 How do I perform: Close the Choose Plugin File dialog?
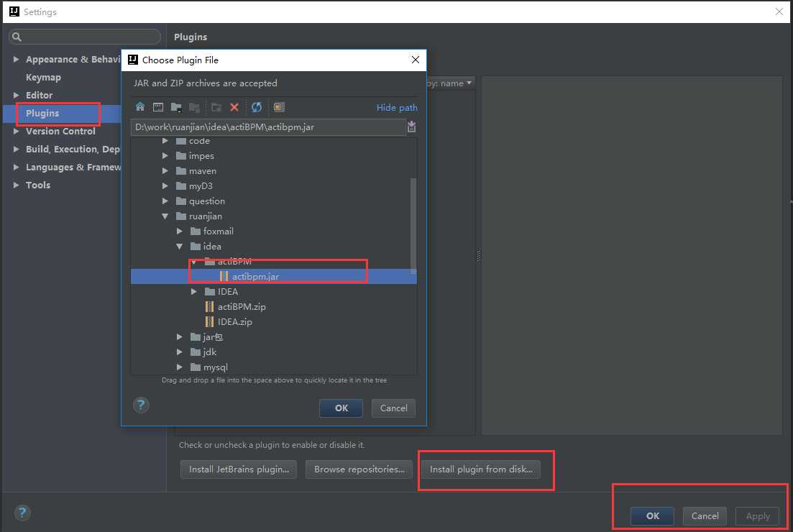pyautogui.click(x=416, y=60)
